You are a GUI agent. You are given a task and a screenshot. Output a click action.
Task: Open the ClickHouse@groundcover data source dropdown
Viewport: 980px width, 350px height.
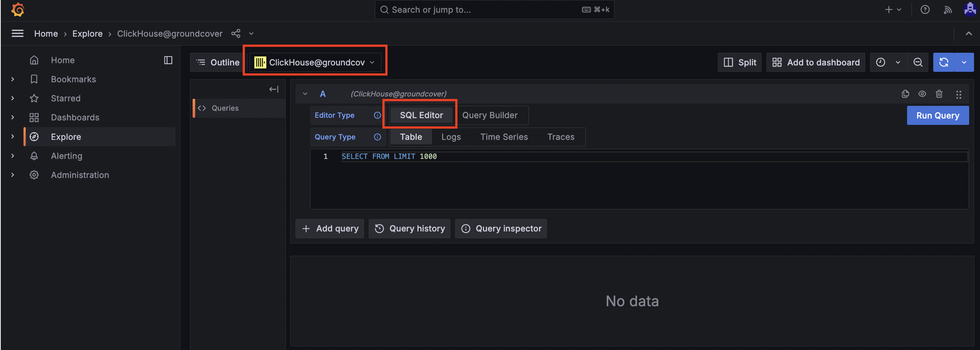(315, 62)
